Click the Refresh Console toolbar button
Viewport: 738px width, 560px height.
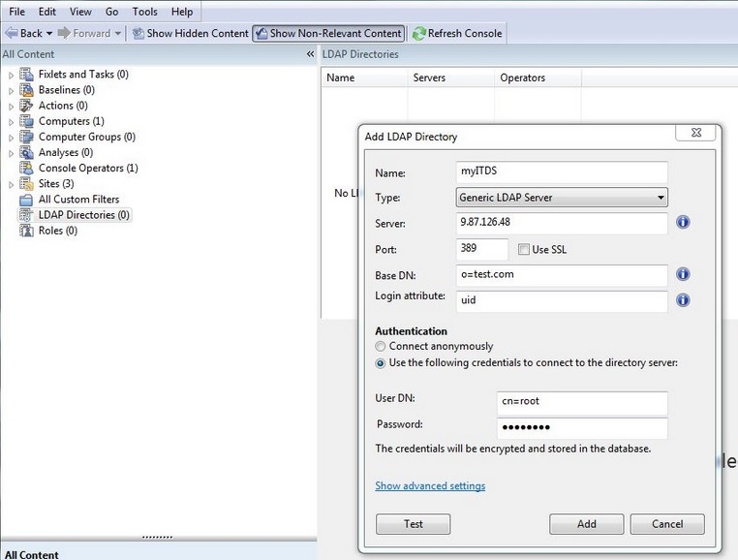pyautogui.click(x=457, y=34)
